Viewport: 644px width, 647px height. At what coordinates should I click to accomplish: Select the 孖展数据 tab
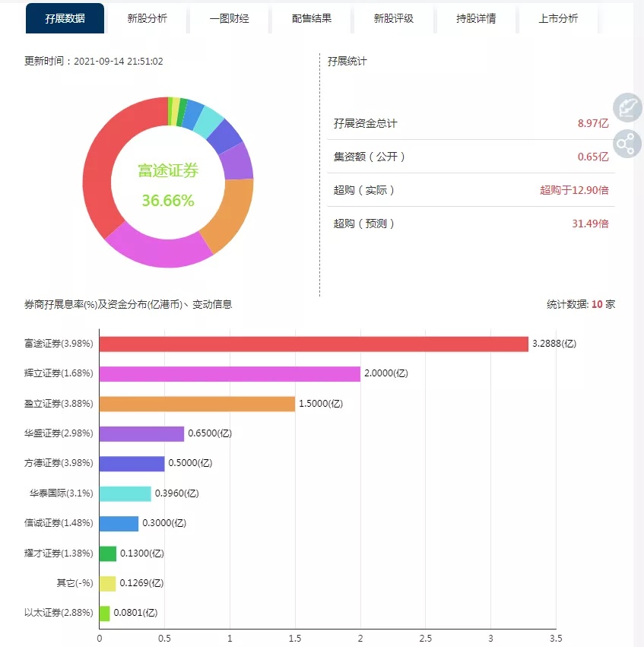[x=65, y=18]
